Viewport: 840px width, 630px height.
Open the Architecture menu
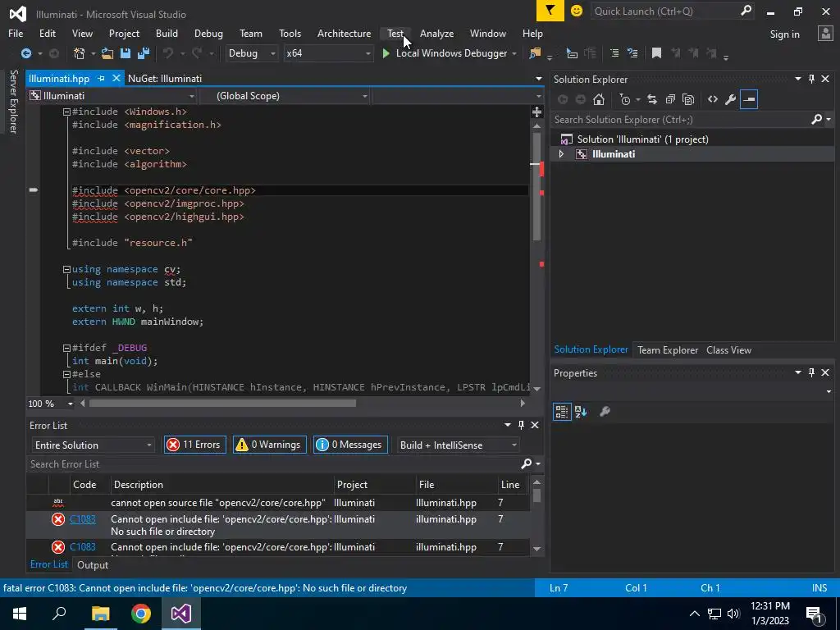click(344, 33)
